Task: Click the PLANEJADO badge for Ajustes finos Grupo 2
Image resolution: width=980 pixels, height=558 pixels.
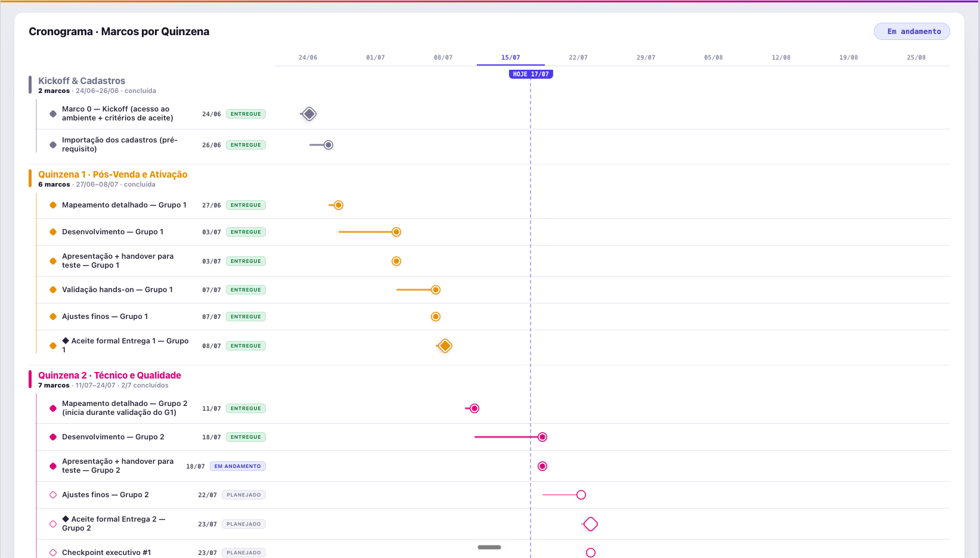Action: (244, 495)
